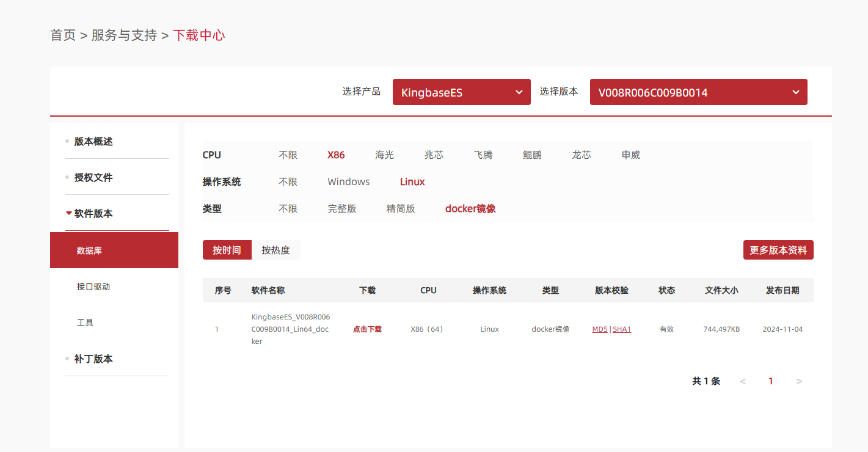The width and height of the screenshot is (868, 452).
Task: Select docker镜像 type filter
Action: (470, 208)
